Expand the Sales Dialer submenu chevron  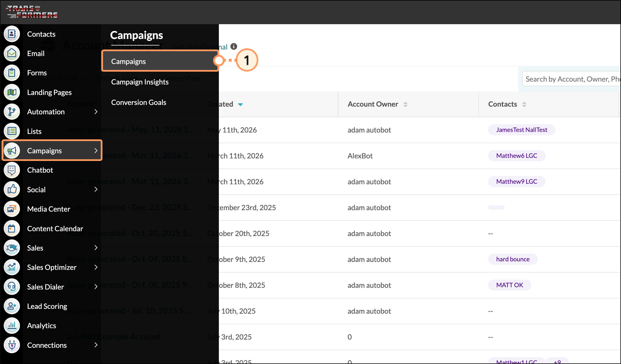click(96, 287)
